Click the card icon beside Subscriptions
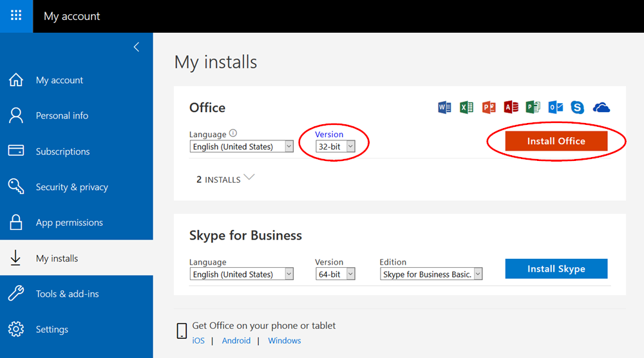This screenshot has width=644, height=358. 16,151
